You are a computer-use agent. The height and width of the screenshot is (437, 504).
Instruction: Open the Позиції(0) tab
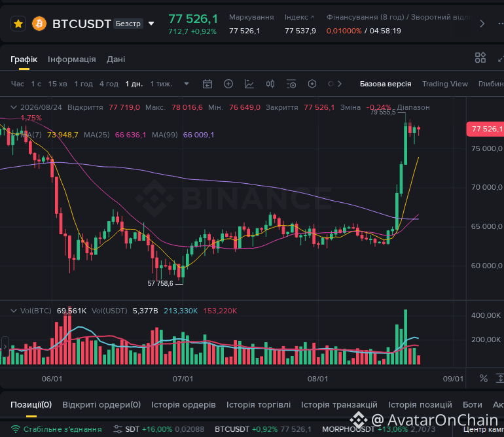click(x=31, y=404)
